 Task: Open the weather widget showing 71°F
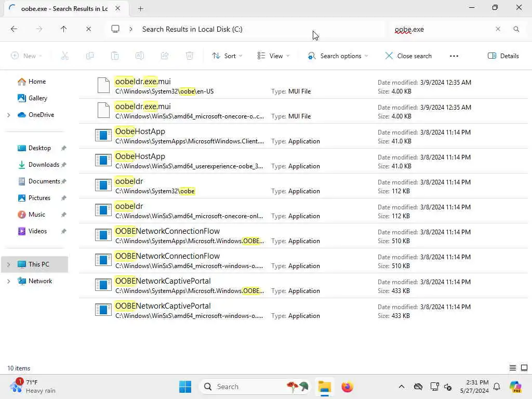pos(33,387)
